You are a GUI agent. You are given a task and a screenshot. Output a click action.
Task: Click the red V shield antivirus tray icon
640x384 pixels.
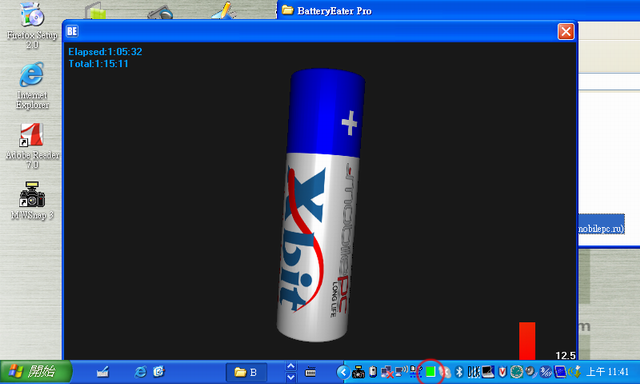(502, 372)
